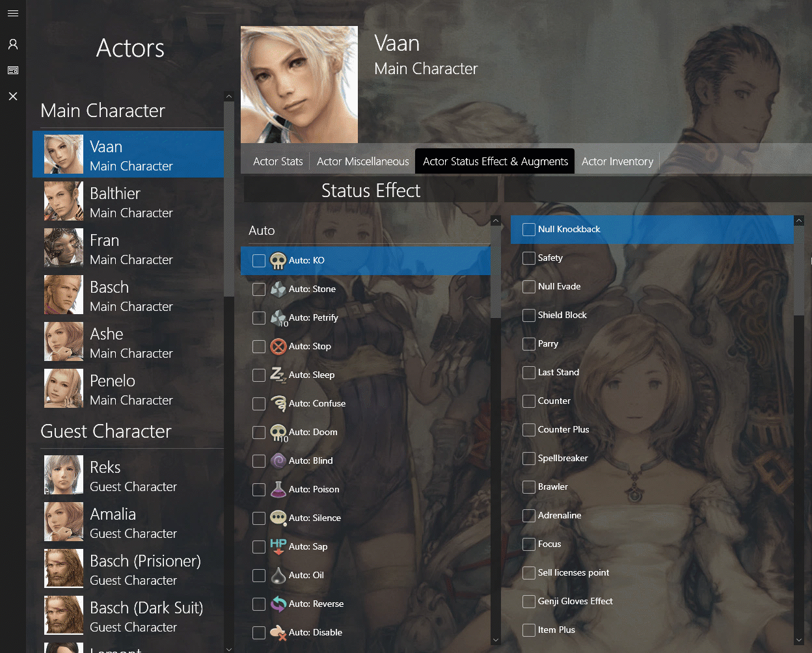Open the inventory list icon in sidebar

click(x=13, y=70)
